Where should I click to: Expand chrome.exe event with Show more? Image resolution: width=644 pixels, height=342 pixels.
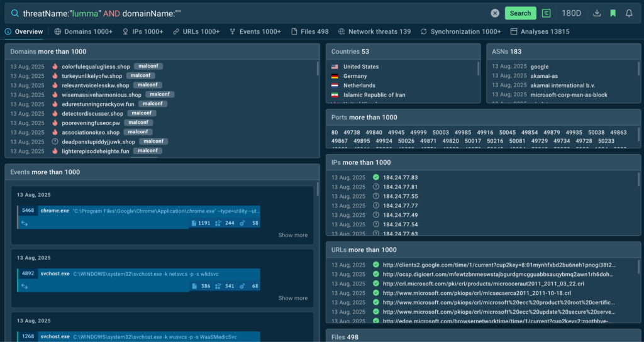(x=292, y=235)
